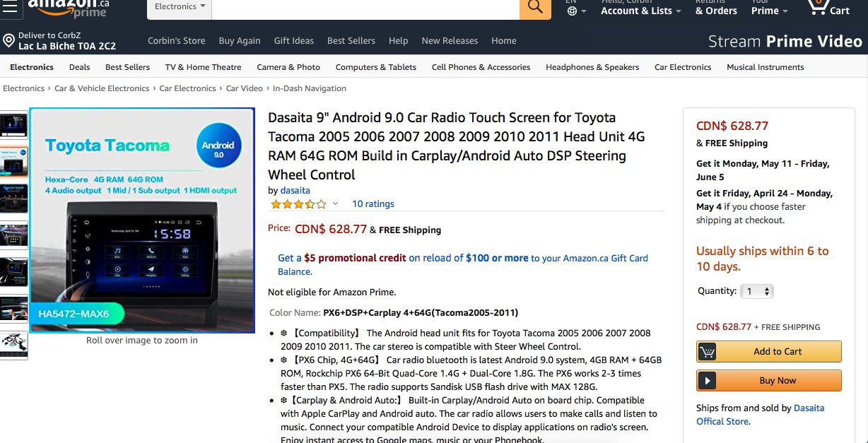Viewport: 868px width, 443px height.
Task: Click the play icon on Buy Now
Action: pos(706,381)
